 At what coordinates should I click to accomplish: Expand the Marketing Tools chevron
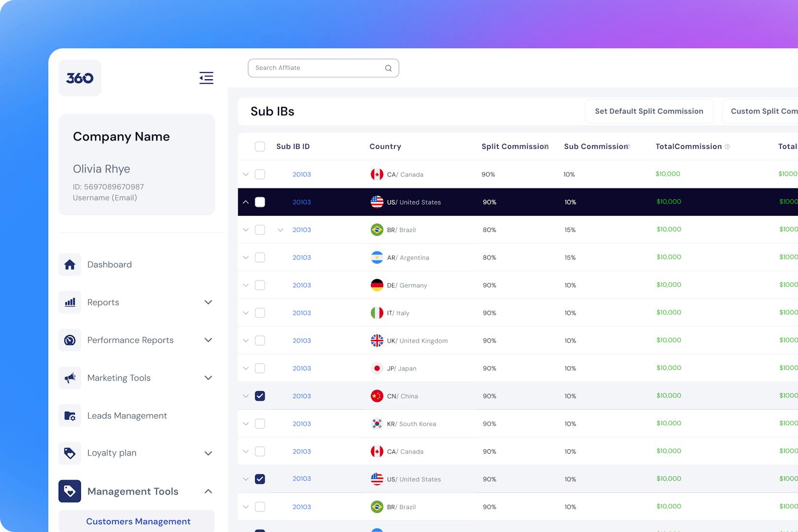[208, 378]
